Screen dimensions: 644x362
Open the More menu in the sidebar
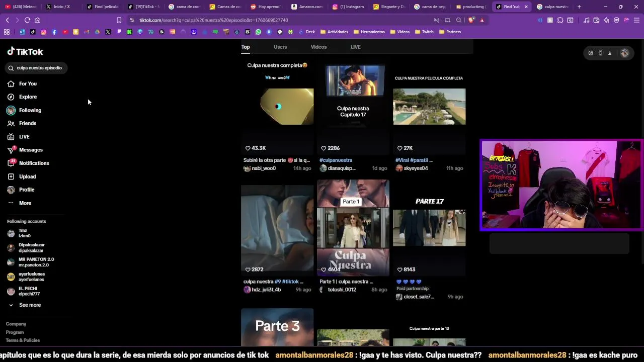pyautogui.click(x=19, y=203)
